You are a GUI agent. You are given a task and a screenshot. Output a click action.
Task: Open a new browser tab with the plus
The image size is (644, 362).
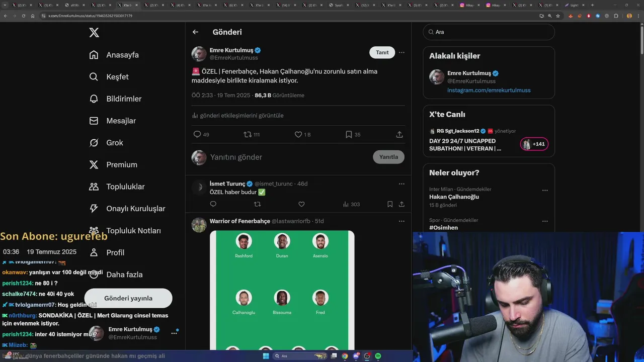point(592,5)
